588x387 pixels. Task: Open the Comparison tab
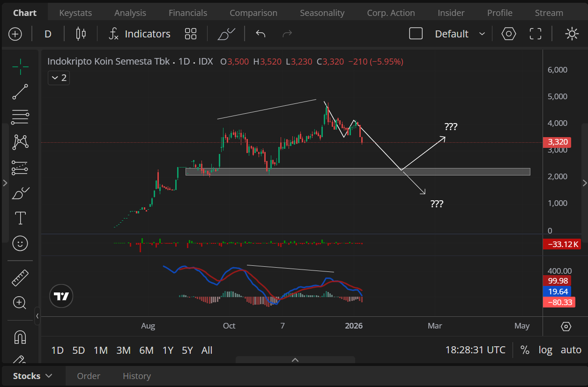pos(253,13)
